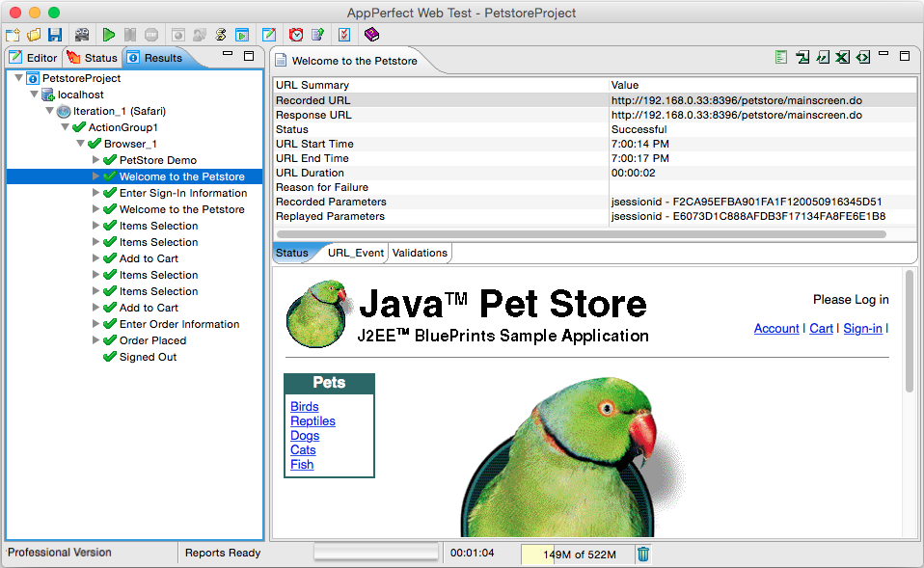
Task: Start recording with the camera icon
Action: point(82,35)
